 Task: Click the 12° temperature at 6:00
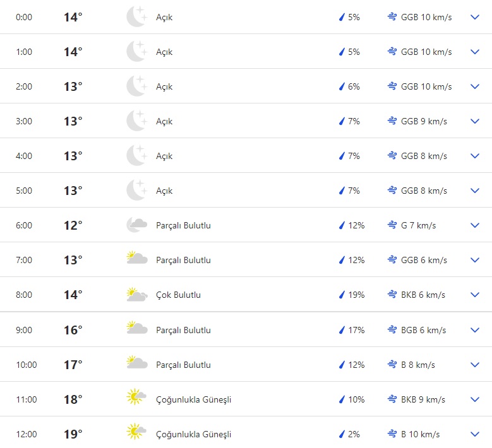(x=73, y=225)
